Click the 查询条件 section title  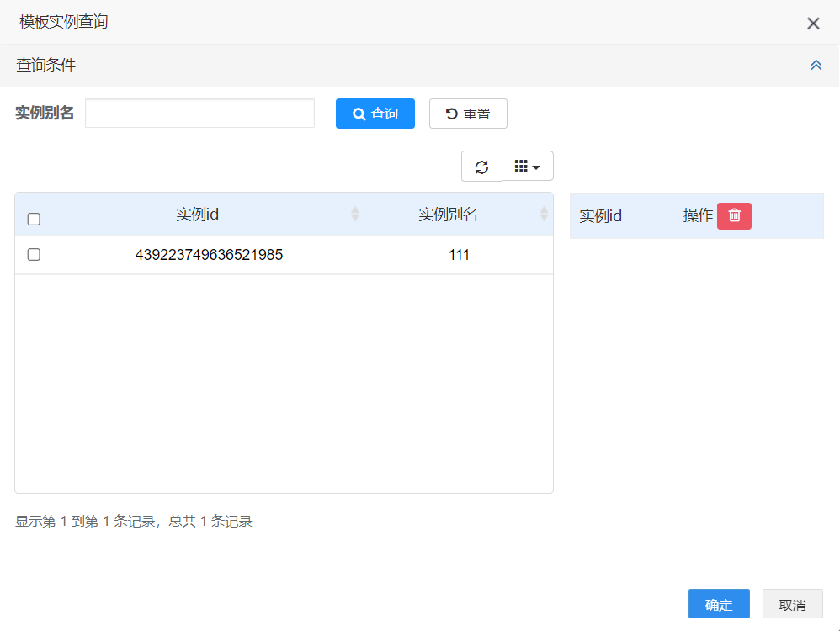(46, 65)
